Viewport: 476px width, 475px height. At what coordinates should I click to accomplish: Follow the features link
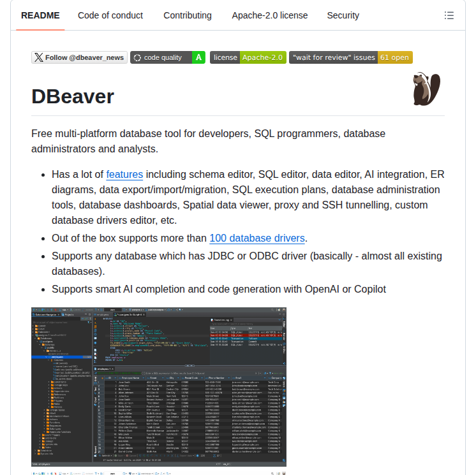pos(124,175)
